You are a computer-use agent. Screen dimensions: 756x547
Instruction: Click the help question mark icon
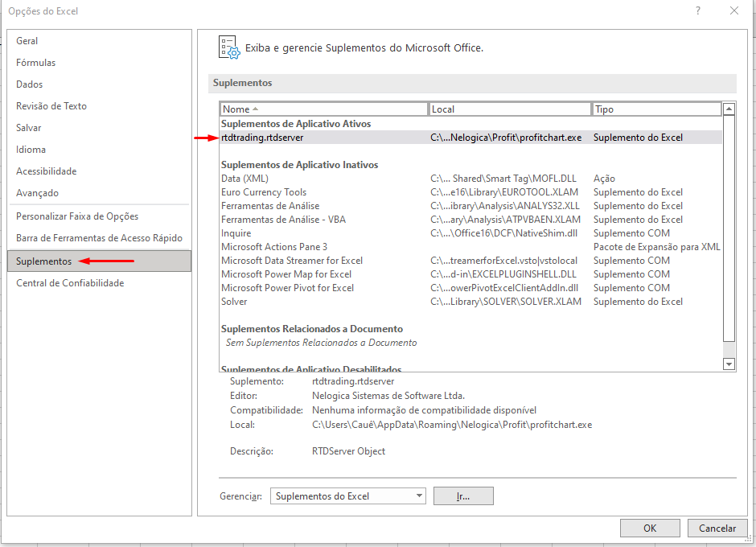698,10
